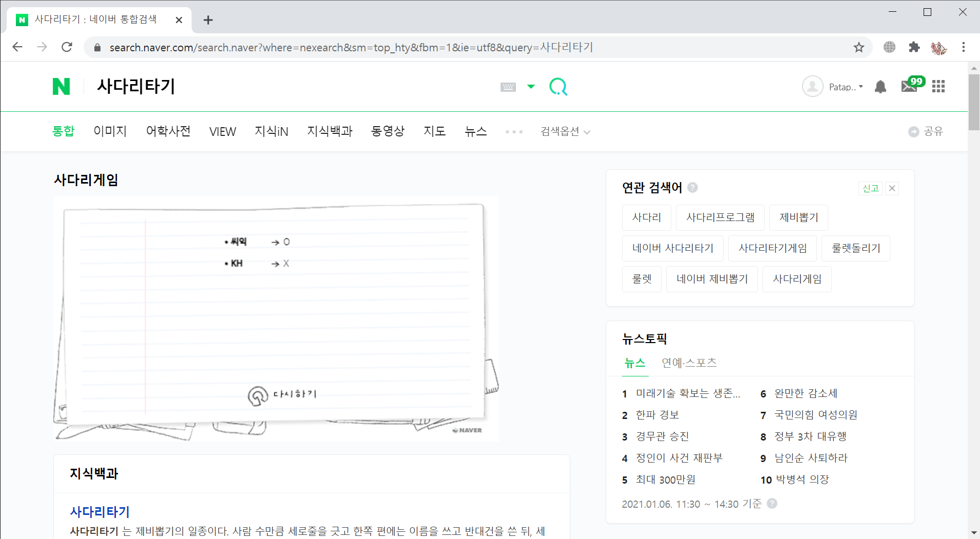
Task: Click related search 네이버 사다리타기
Action: click(673, 248)
